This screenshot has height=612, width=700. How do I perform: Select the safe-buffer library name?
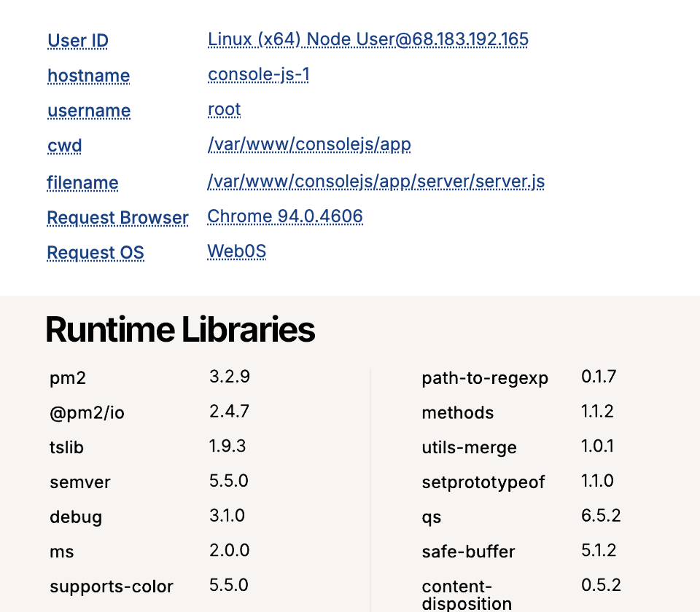pos(468,552)
